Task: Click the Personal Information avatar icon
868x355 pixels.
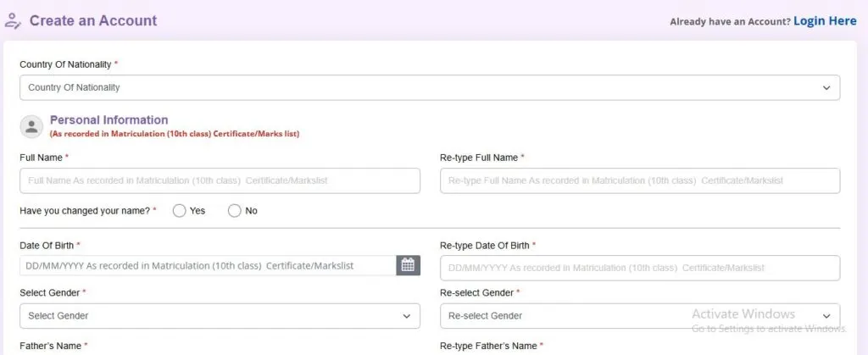Action: click(31, 126)
